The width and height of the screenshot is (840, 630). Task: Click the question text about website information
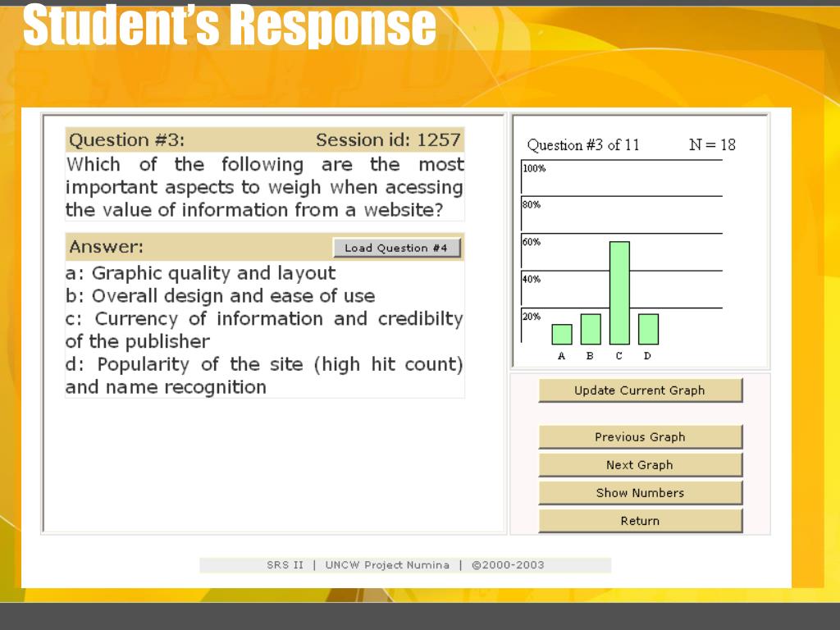[265, 187]
